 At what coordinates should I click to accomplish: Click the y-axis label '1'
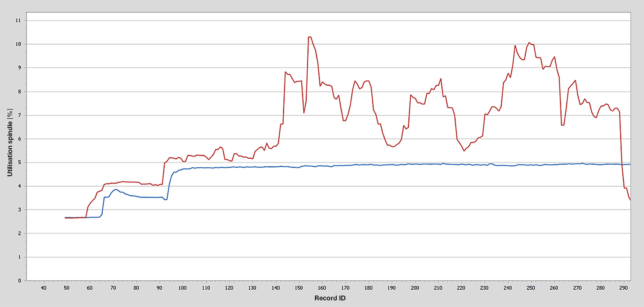pyautogui.click(x=20, y=257)
